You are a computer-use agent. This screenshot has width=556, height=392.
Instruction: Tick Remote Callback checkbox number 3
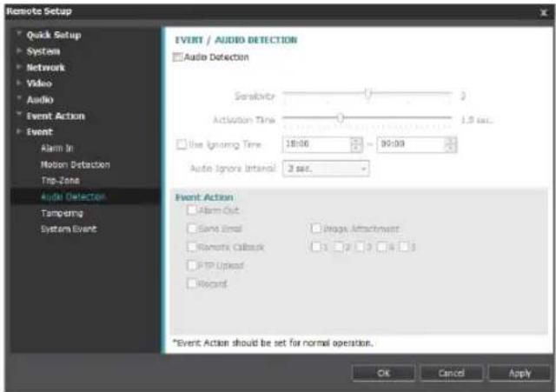pyautogui.click(x=360, y=247)
